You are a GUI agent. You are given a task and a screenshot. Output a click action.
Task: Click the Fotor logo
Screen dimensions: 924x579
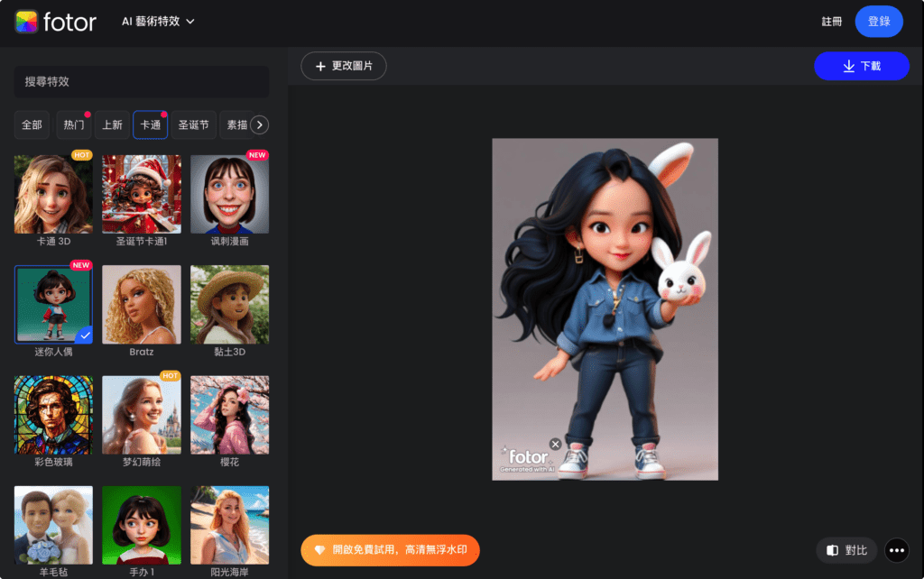pyautogui.click(x=55, y=22)
